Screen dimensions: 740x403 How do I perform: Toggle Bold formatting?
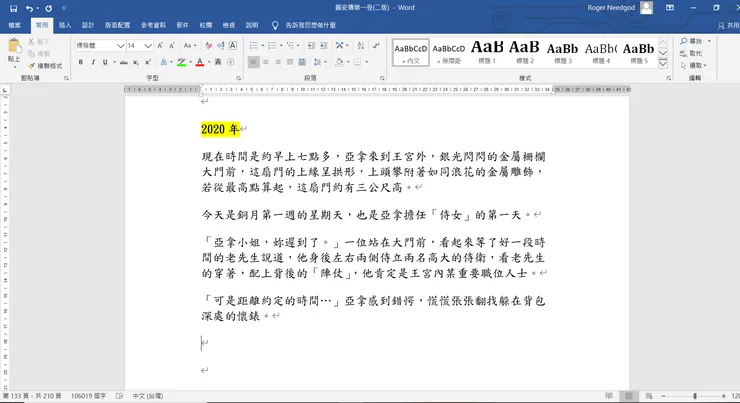click(81, 62)
